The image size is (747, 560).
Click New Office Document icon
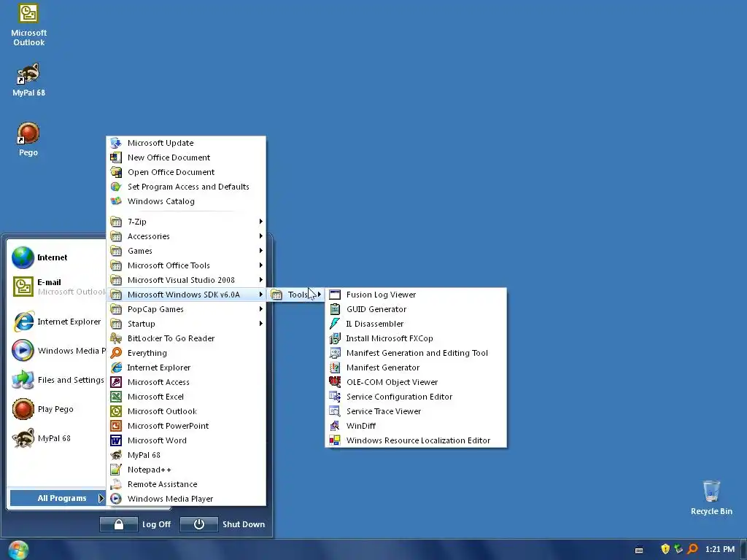tap(116, 157)
